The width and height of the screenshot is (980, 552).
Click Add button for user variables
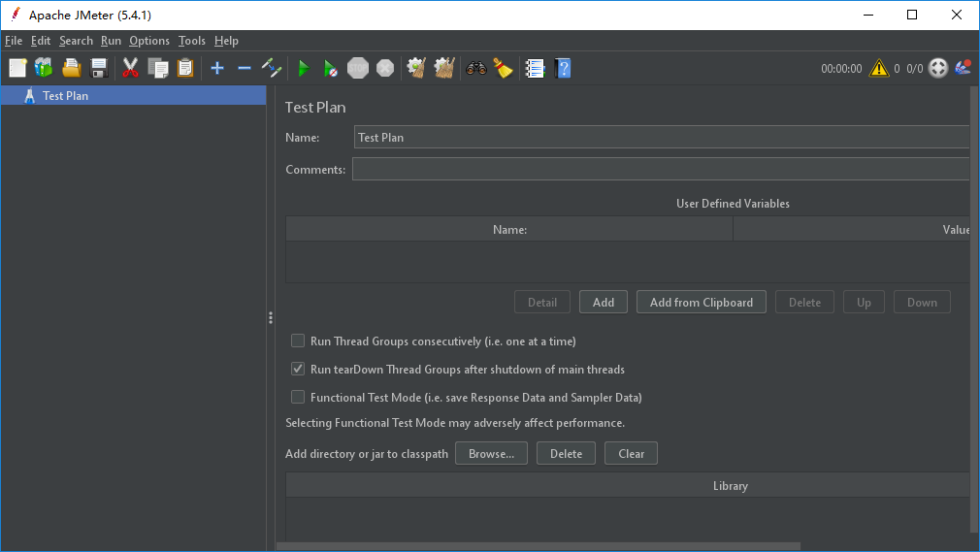point(604,302)
